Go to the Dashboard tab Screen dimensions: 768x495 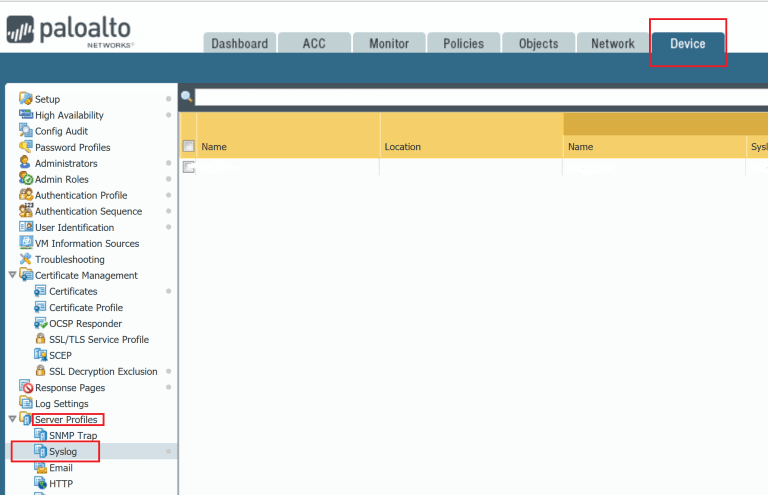[x=239, y=43]
